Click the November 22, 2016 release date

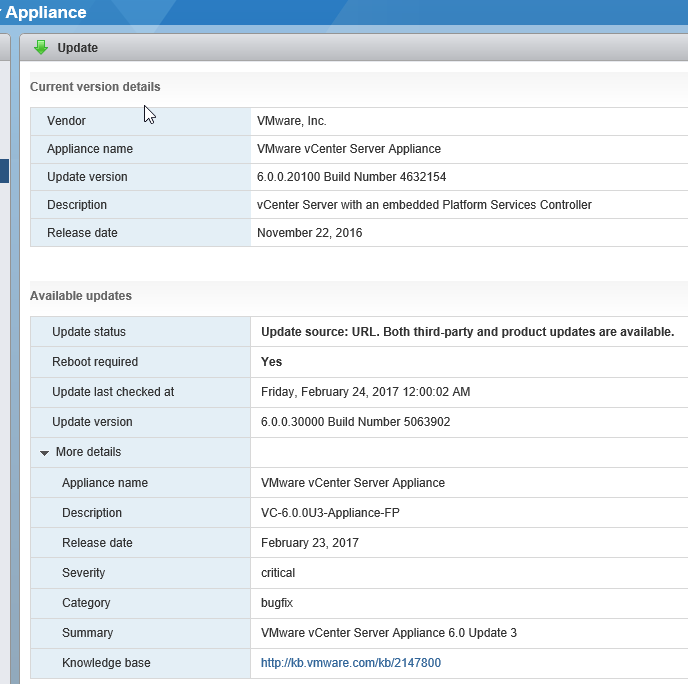(x=309, y=233)
